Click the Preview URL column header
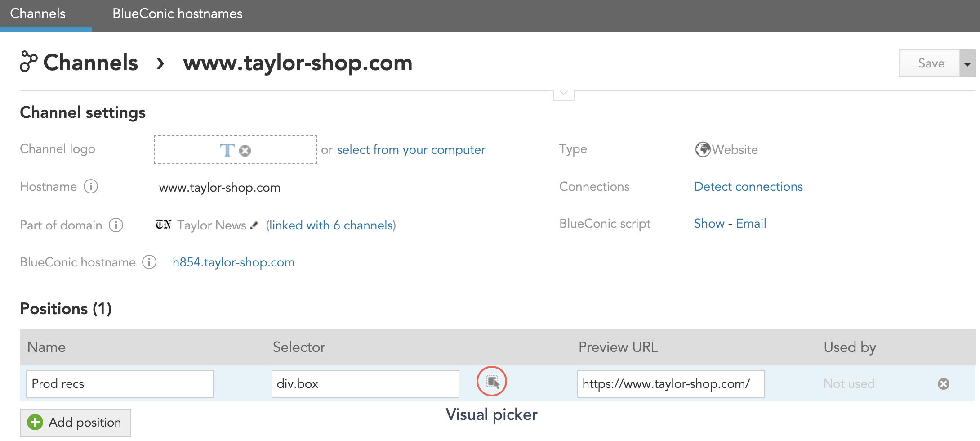This screenshot has height=441, width=980. tap(618, 347)
